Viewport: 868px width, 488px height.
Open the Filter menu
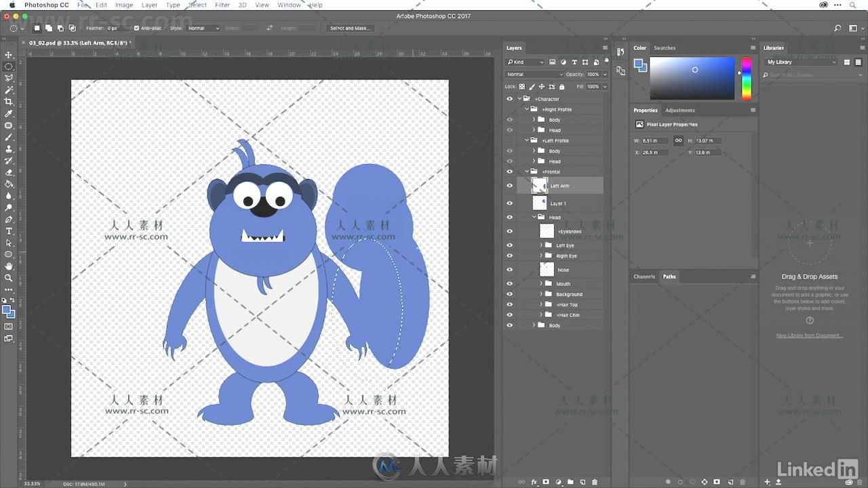tap(222, 5)
